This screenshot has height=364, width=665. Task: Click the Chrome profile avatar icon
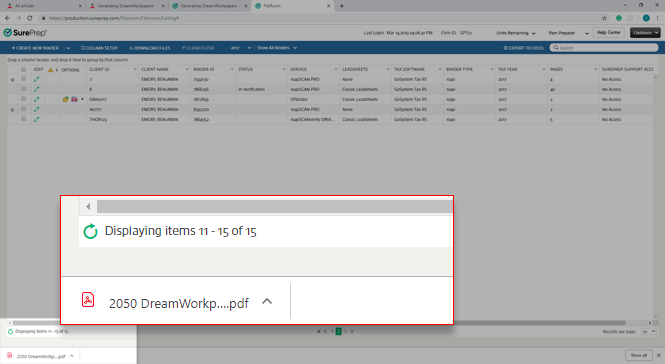tap(646, 18)
